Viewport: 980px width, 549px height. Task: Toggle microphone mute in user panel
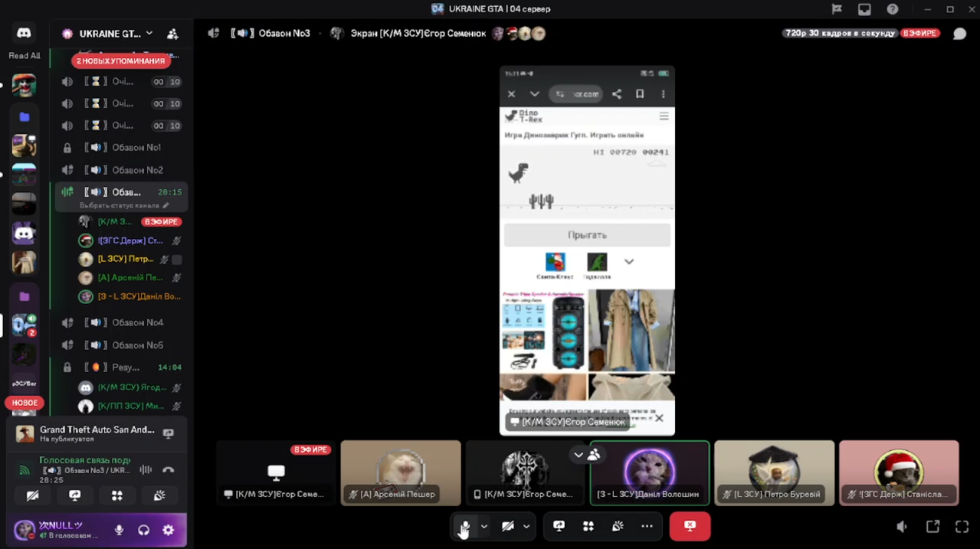119,530
